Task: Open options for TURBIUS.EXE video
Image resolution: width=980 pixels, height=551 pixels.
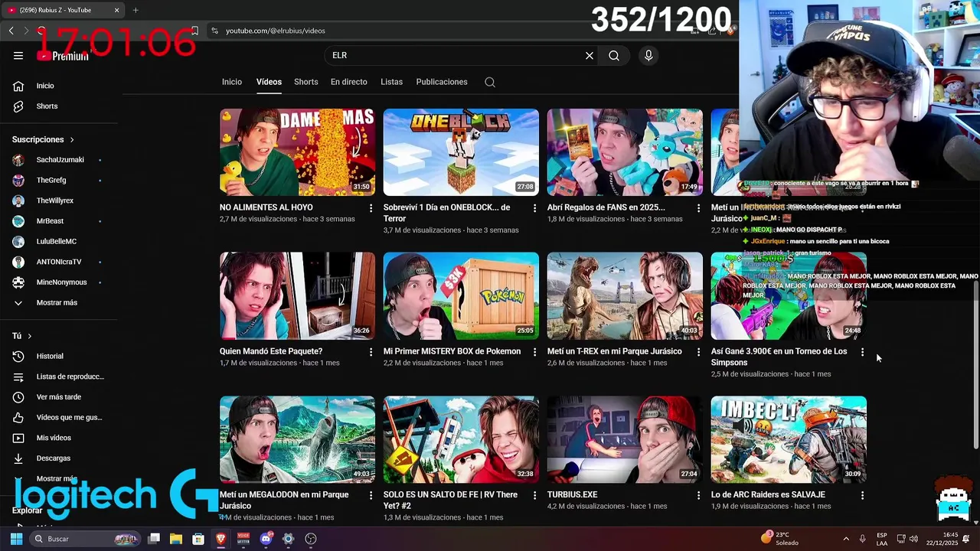Action: pos(698,495)
